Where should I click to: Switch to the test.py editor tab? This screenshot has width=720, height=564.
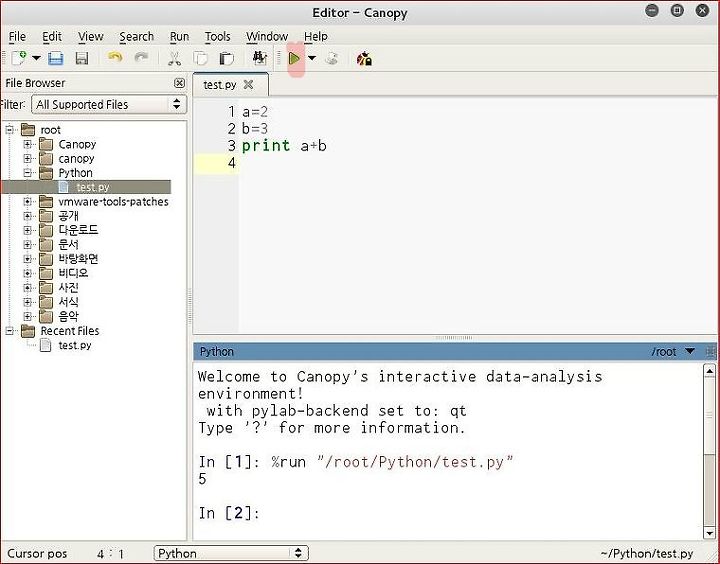click(x=219, y=85)
